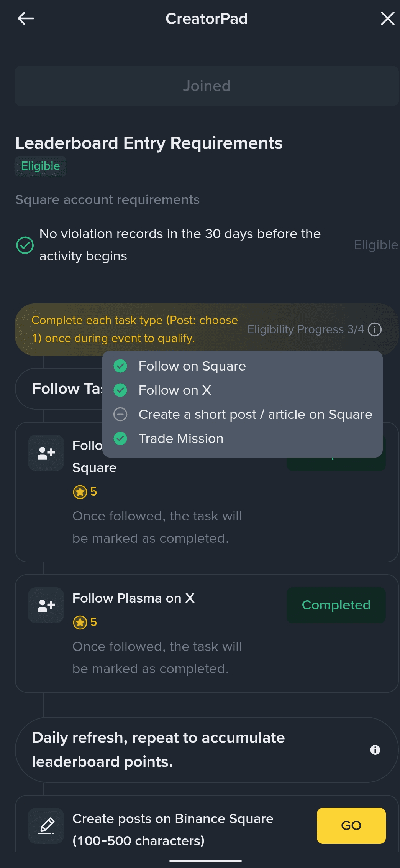Close the CreatorPad page

[x=387, y=18]
